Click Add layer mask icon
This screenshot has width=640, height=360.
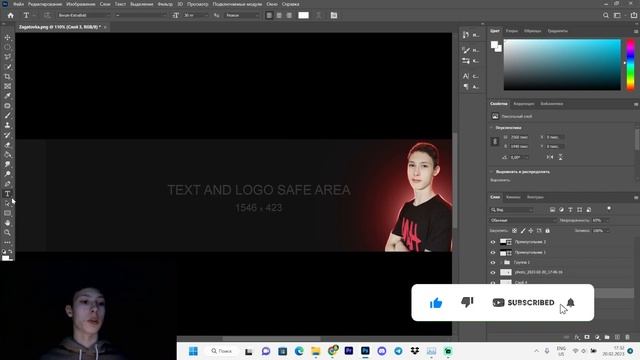pyautogui.click(x=587, y=337)
